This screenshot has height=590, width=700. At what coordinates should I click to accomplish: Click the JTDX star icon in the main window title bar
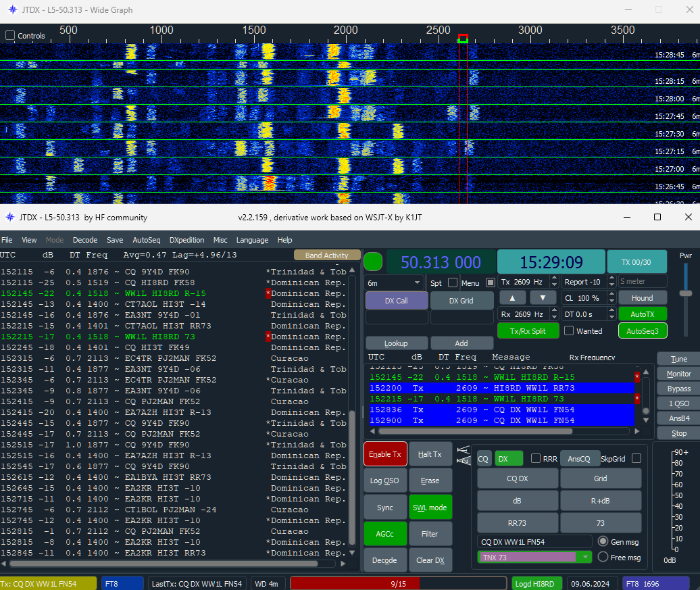click(x=10, y=218)
